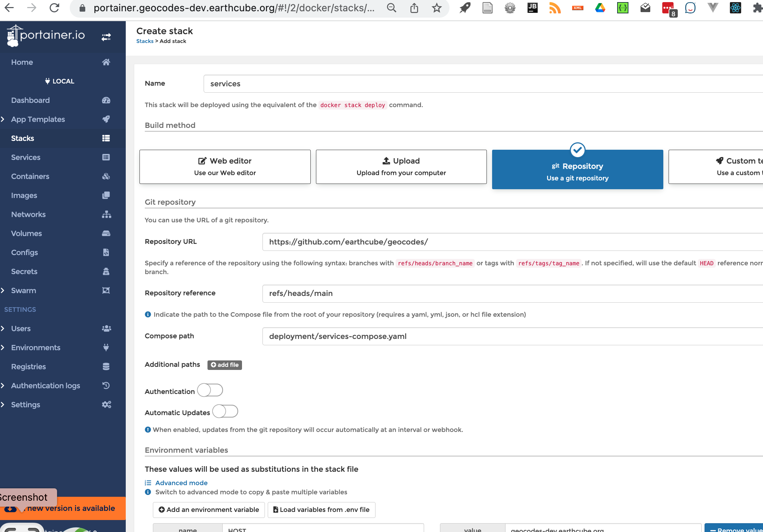Click the Environments plug icon
The image size is (763, 532).
(x=106, y=347)
